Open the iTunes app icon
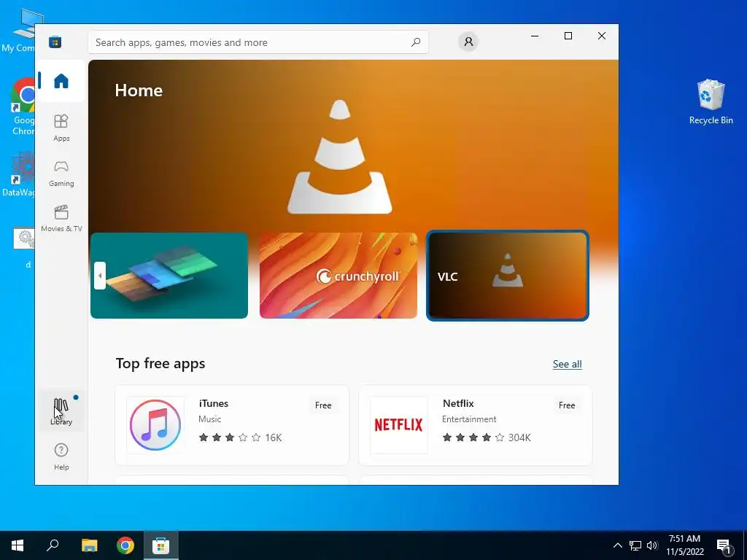The width and height of the screenshot is (747, 560). [x=155, y=425]
